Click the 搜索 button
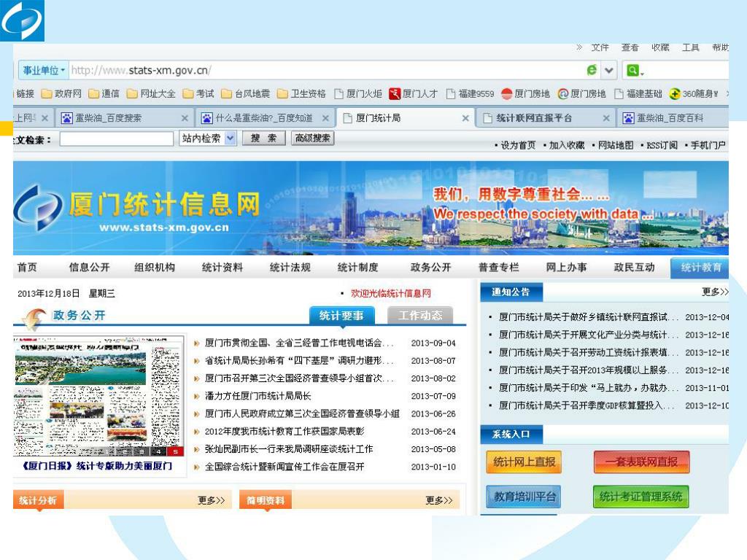This screenshot has width=747, height=560. [264, 138]
